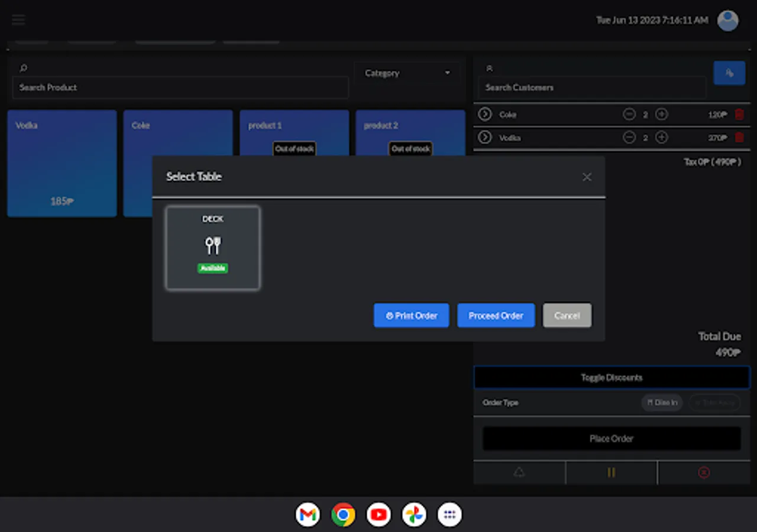Expand the Coke order line

485,114
